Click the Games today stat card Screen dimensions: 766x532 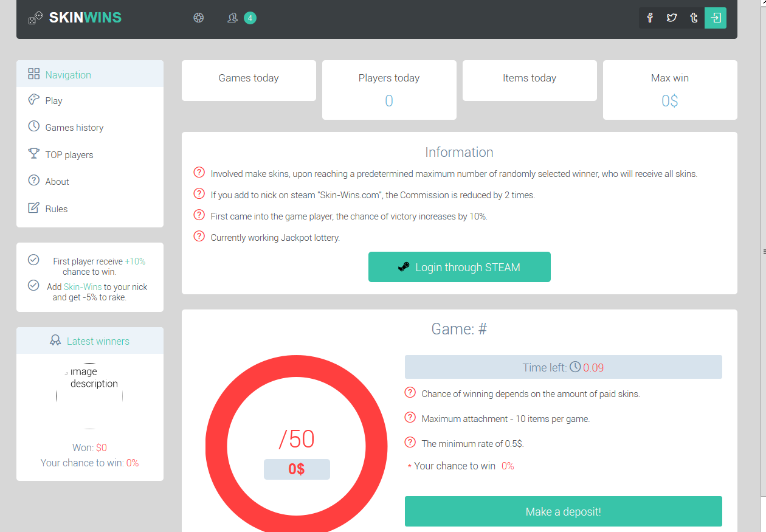[x=249, y=80]
